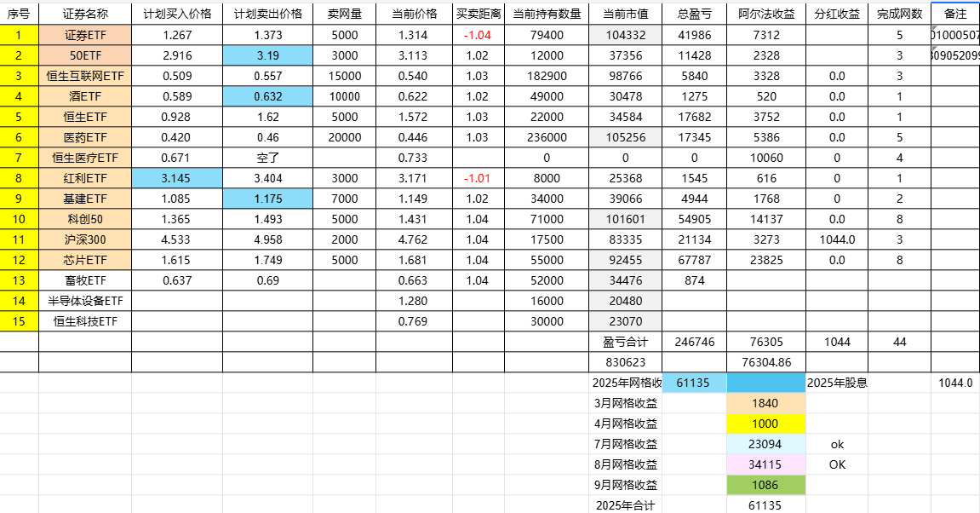Select the 买卖距离 header cell
980x513 pixels.
tap(479, 14)
